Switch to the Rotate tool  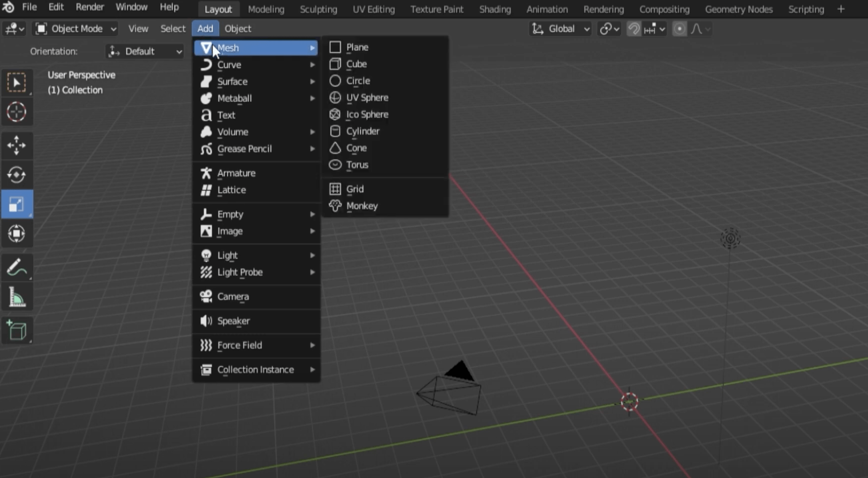pos(17,175)
